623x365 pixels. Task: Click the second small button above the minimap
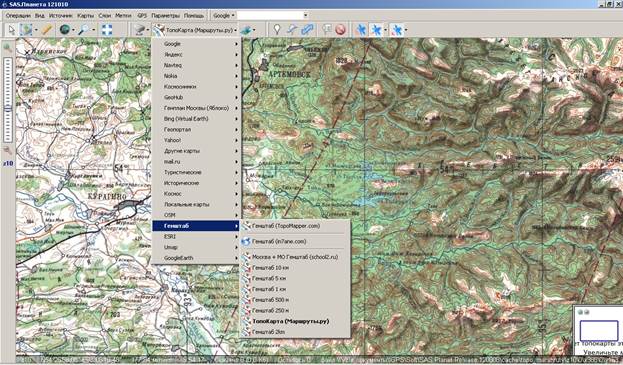coord(586,312)
